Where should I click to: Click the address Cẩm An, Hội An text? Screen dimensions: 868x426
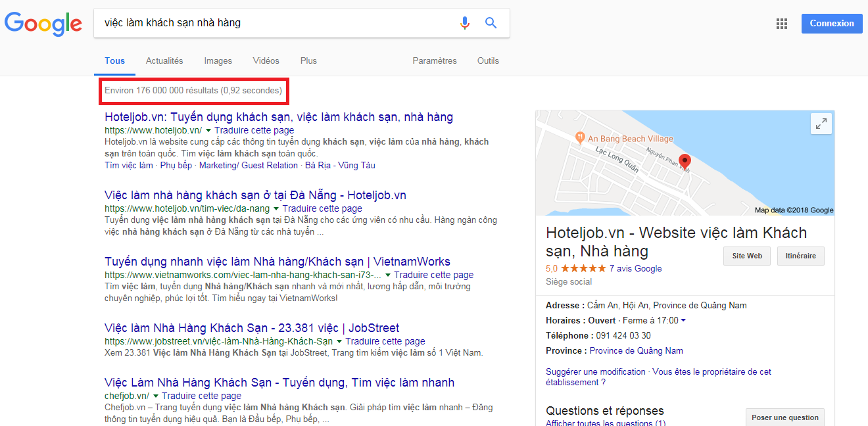tap(667, 305)
